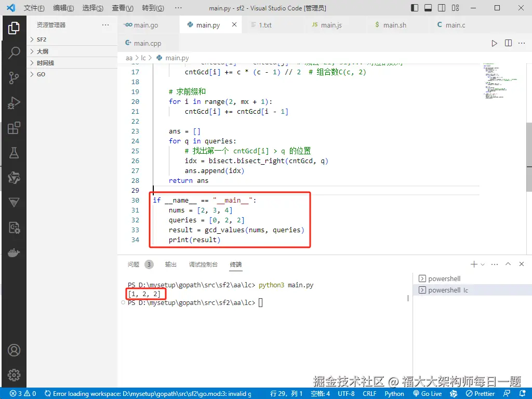Select language mode Python in status bar
532x399 pixels.
coord(394,394)
